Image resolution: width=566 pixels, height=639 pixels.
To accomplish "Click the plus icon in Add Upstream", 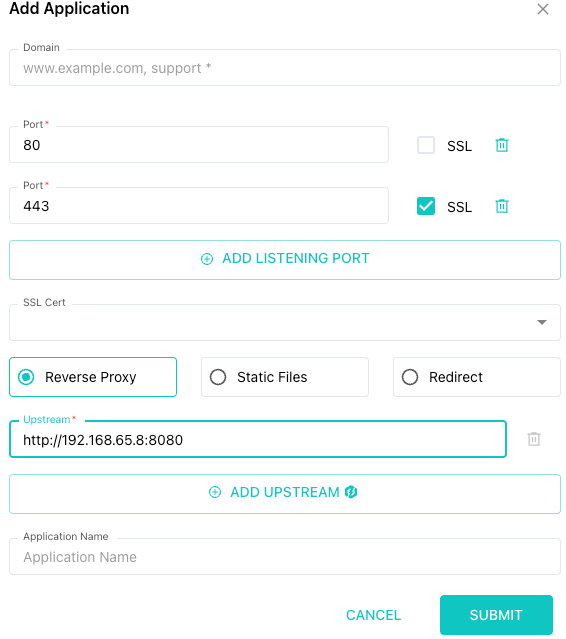I will pyautogui.click(x=215, y=492).
